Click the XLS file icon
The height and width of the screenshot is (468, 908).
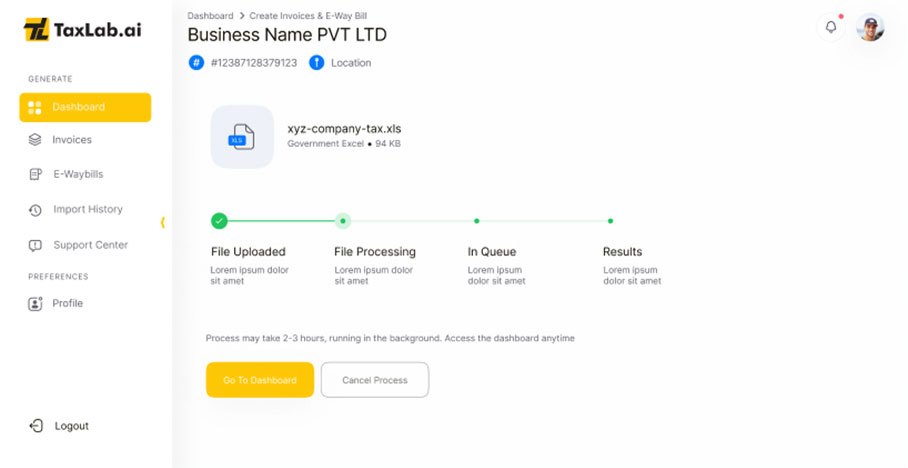coord(242,137)
